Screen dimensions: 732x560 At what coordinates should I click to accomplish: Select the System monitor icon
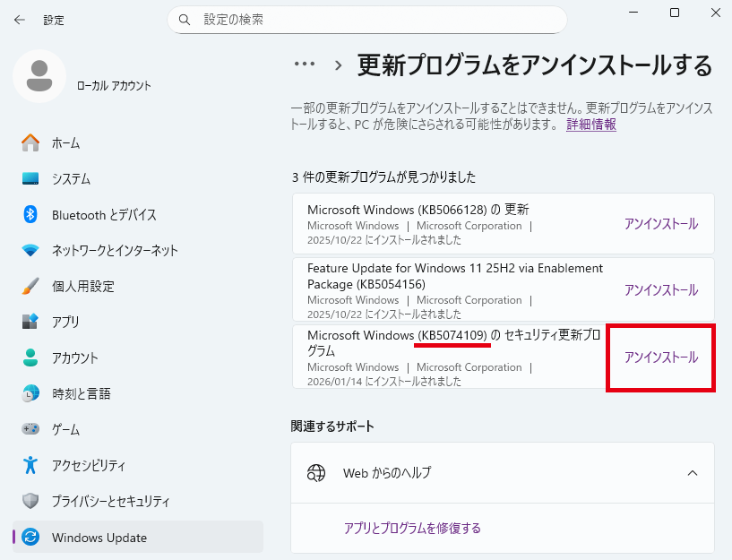(31, 178)
